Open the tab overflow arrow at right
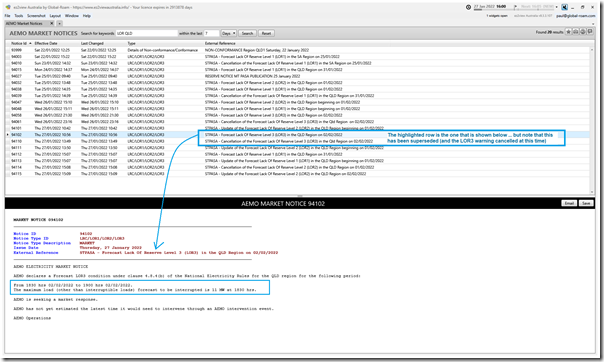The image size is (604, 362). pos(593,24)
